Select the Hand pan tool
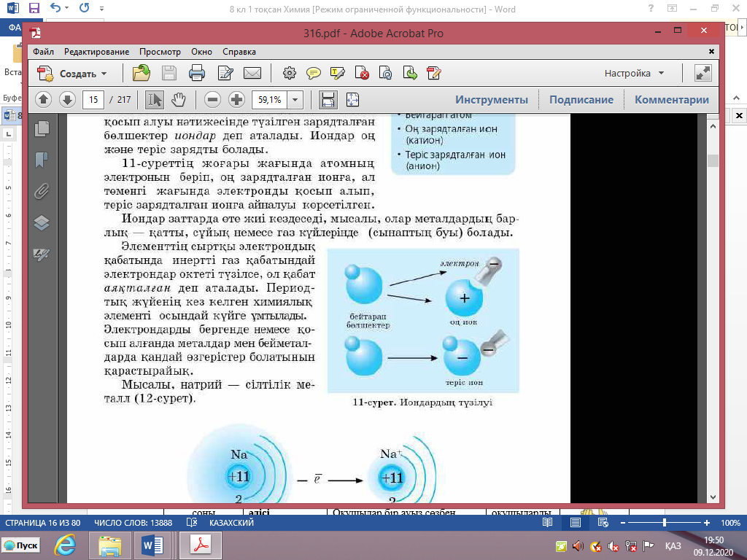This screenshot has height=560, width=747. [x=179, y=100]
